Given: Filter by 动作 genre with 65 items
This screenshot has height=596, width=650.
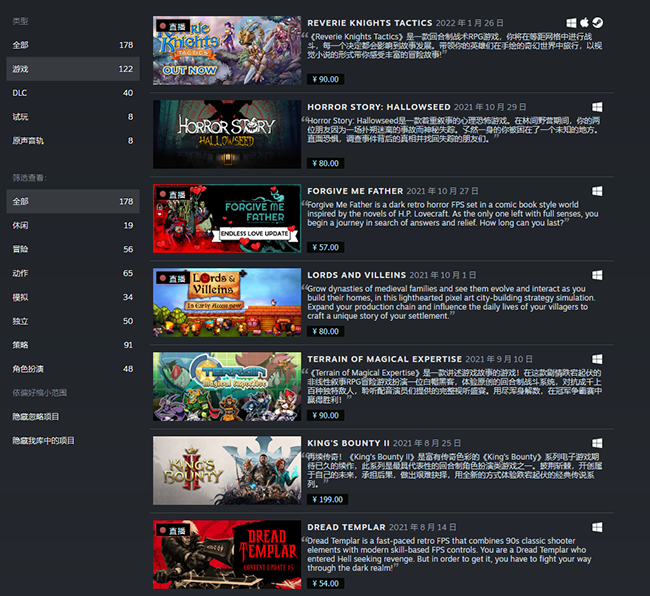Looking at the screenshot, I should (x=73, y=273).
